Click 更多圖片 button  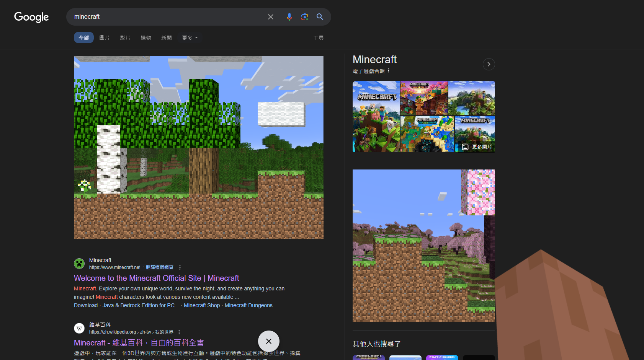tap(477, 147)
